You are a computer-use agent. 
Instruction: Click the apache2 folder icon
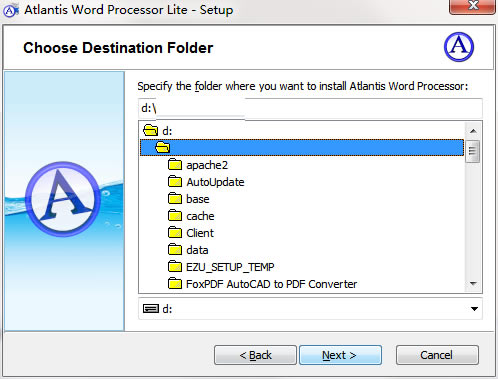point(175,165)
